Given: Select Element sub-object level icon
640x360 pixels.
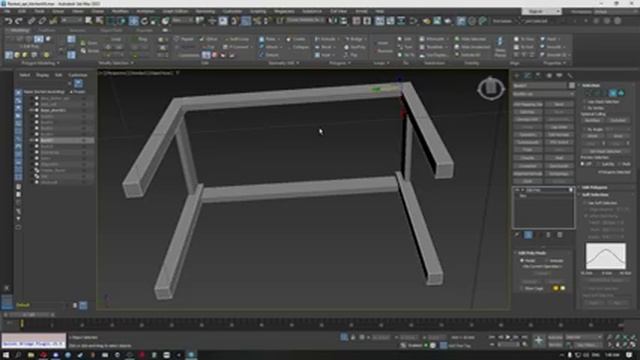Looking at the screenshot, I should point(621,93).
